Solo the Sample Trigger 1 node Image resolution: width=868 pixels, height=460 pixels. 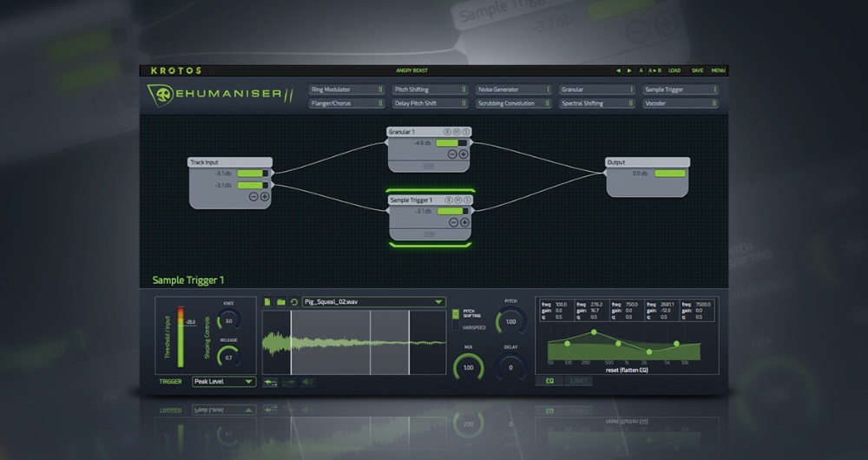pos(467,200)
